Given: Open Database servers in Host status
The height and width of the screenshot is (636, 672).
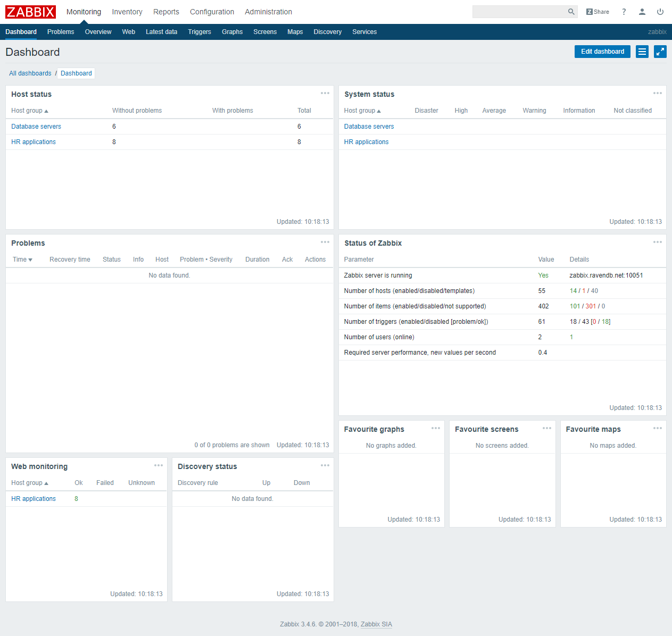Looking at the screenshot, I should click(36, 127).
